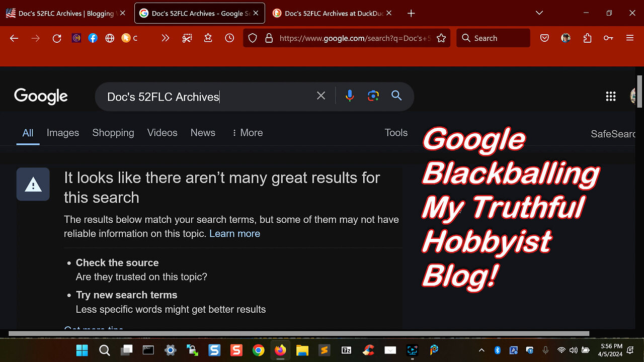Viewport: 644px width, 362px height.
Task: Open passwords key icon
Action: (608, 38)
